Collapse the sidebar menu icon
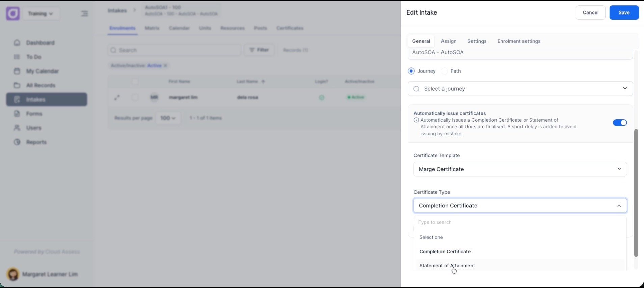This screenshot has width=644, height=288. click(84, 13)
